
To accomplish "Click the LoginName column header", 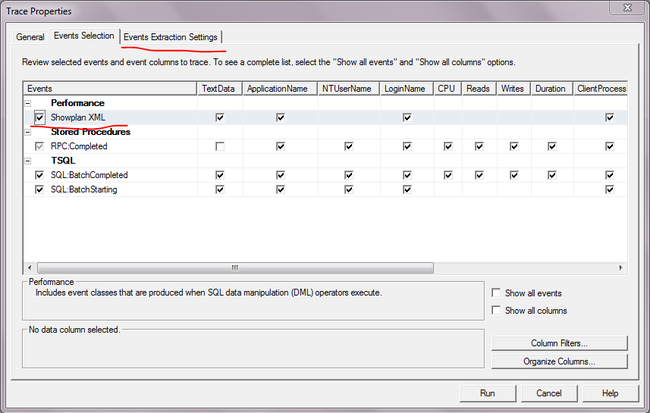I will [407, 89].
